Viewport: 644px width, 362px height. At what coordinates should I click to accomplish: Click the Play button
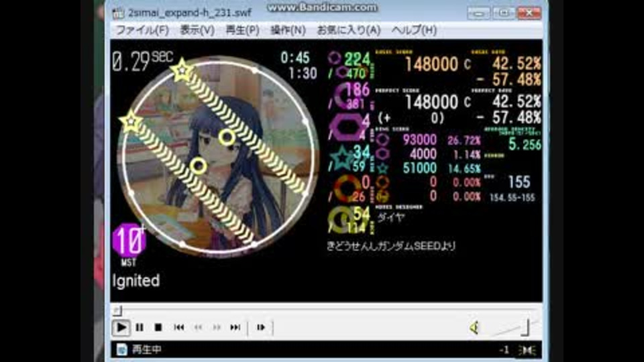[121, 328]
